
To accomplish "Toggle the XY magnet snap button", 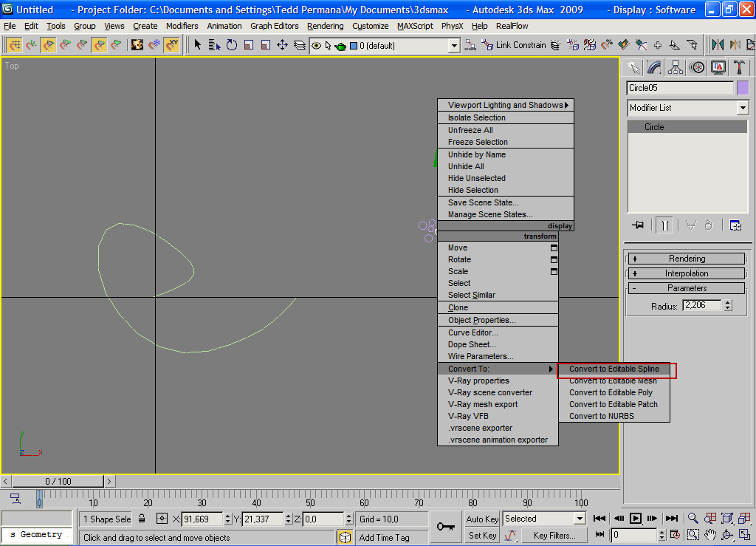I will pos(171,45).
